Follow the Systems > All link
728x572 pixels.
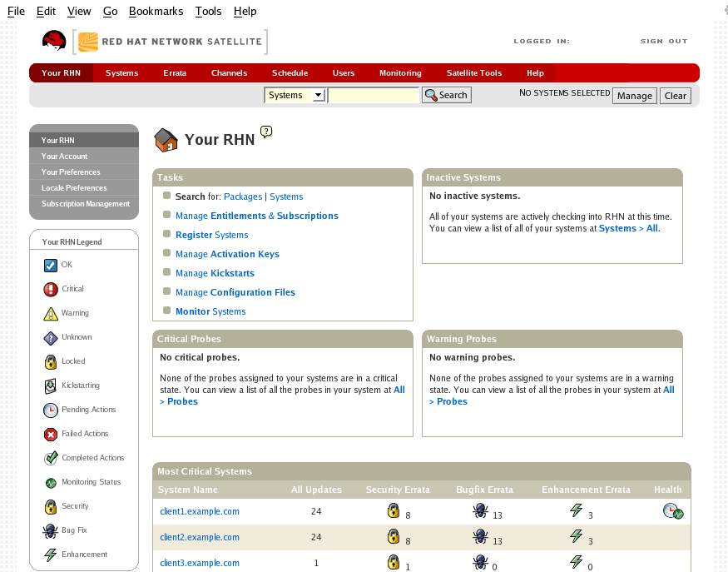[628, 228]
